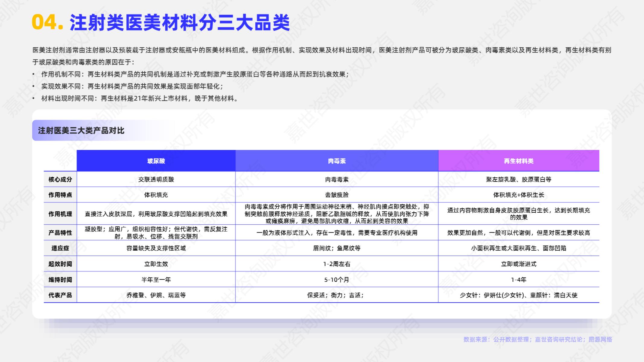
Task: Select the 适应症 row label
Action: [60, 248]
